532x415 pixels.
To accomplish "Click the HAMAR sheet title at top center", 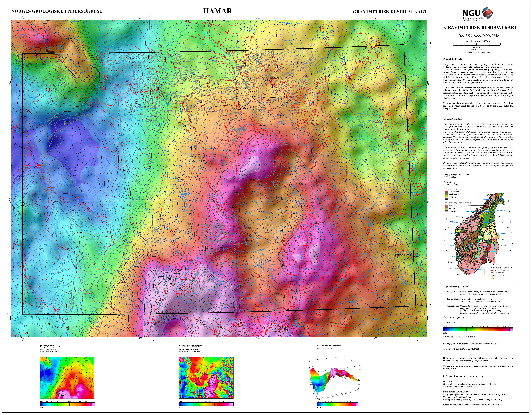I will pos(218,11).
